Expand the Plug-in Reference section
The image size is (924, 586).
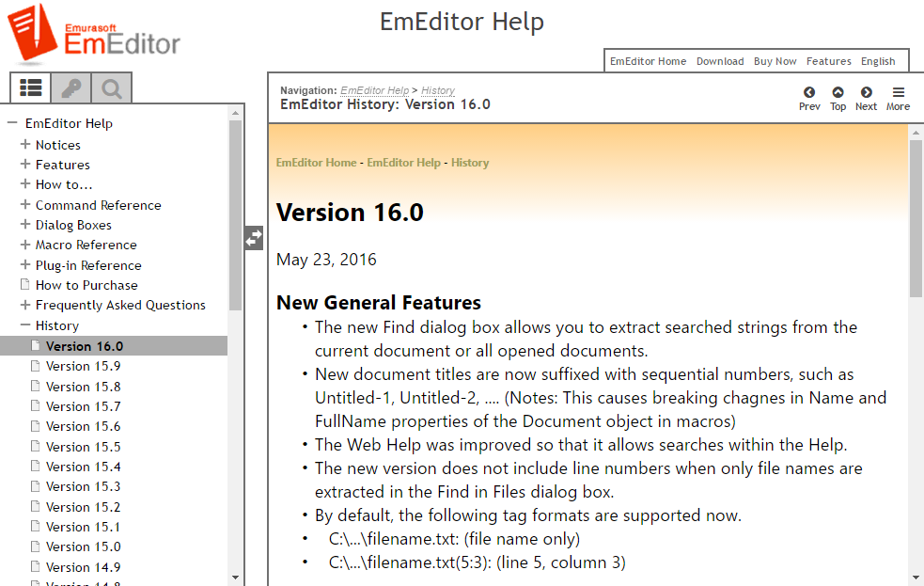25,264
